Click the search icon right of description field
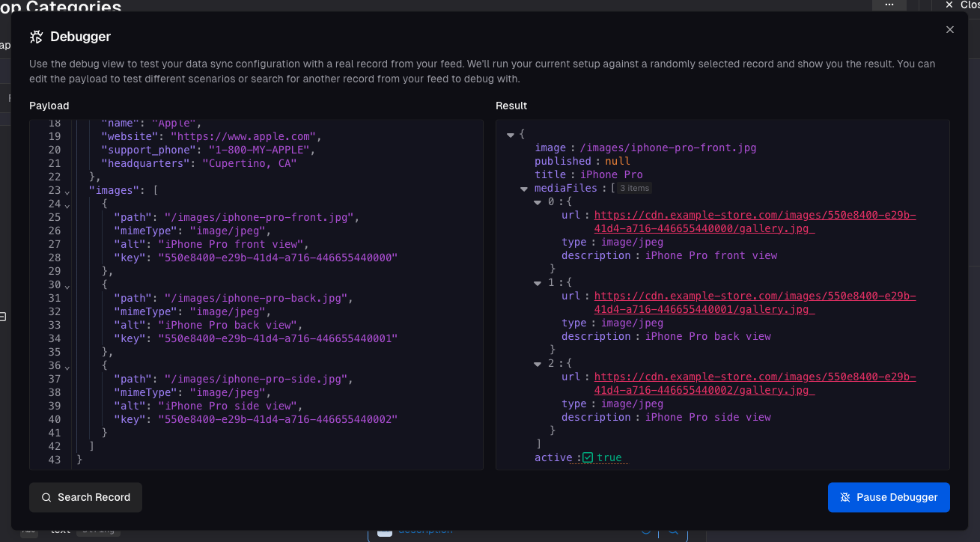The height and width of the screenshot is (542, 980). pyautogui.click(x=672, y=532)
